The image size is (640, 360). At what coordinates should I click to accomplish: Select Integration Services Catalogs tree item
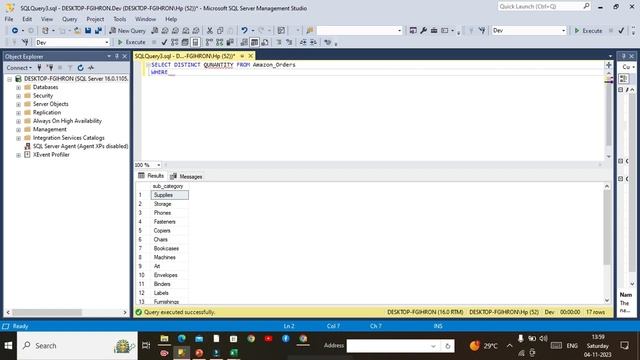point(69,138)
